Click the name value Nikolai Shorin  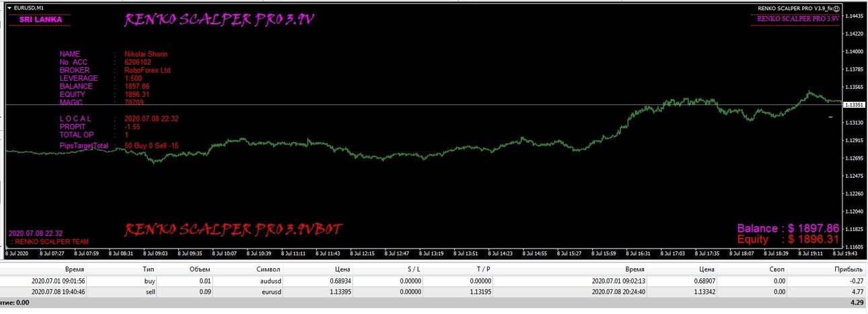(146, 54)
